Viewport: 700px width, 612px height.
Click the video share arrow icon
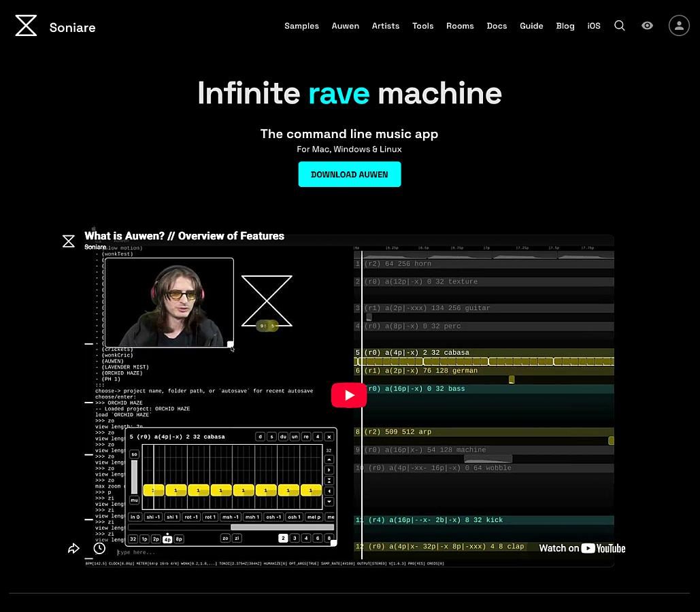pos(73,548)
